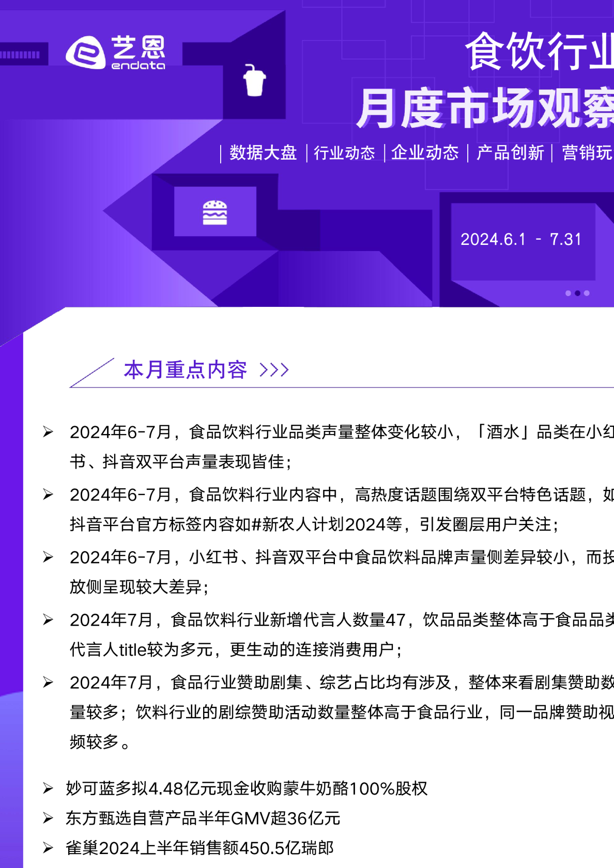Viewport: 614px width, 868px height.
Task: Expand the >>> chevrons next to 本月重点内容
Action: pyautogui.click(x=274, y=370)
